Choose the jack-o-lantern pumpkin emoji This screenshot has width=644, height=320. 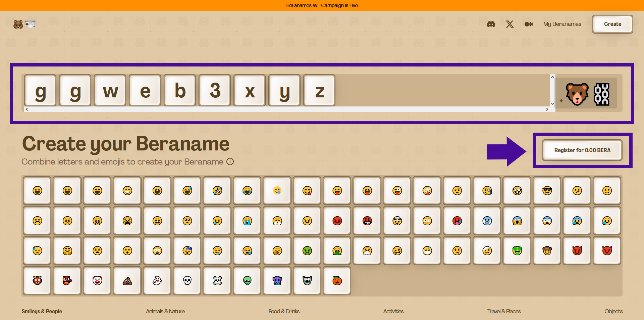tap(337, 281)
